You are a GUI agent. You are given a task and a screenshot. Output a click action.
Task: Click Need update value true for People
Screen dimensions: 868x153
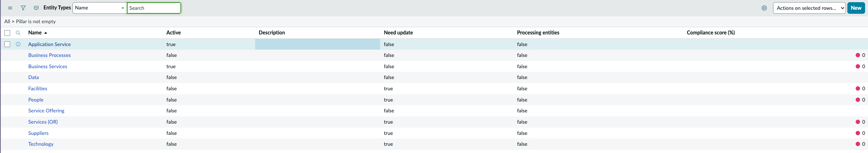389,100
